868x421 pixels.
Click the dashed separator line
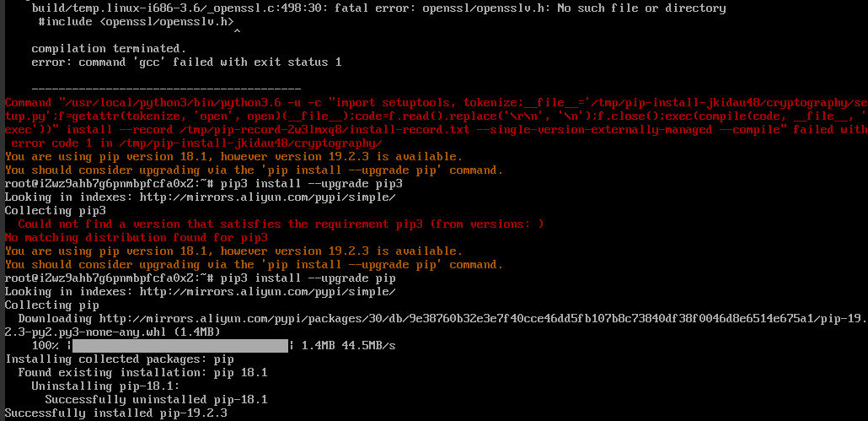(166, 88)
